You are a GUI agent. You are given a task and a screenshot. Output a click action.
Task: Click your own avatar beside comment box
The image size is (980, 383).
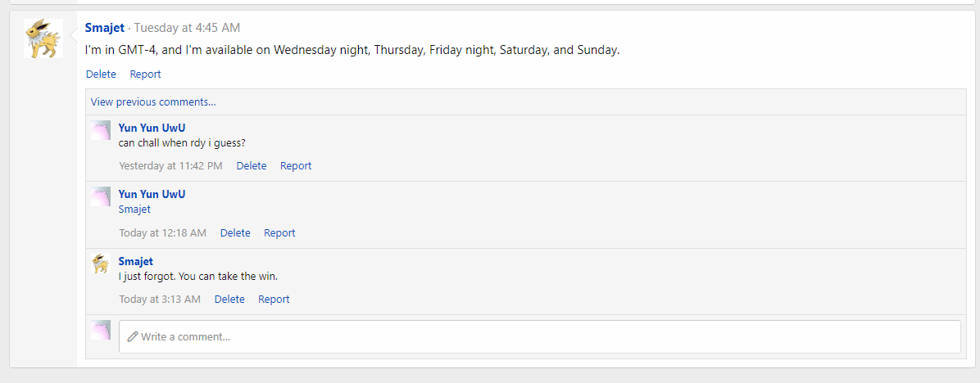(101, 330)
